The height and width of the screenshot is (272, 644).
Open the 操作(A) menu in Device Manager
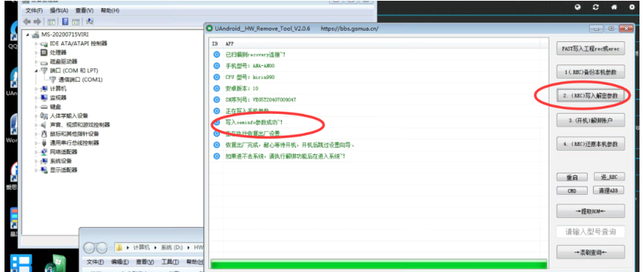tap(58, 10)
